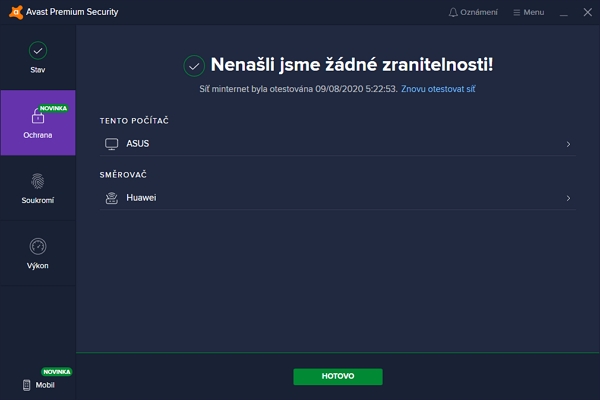The width and height of the screenshot is (600, 400).
Task: Click the computer monitor icon next to ASUS
Action: (x=111, y=144)
